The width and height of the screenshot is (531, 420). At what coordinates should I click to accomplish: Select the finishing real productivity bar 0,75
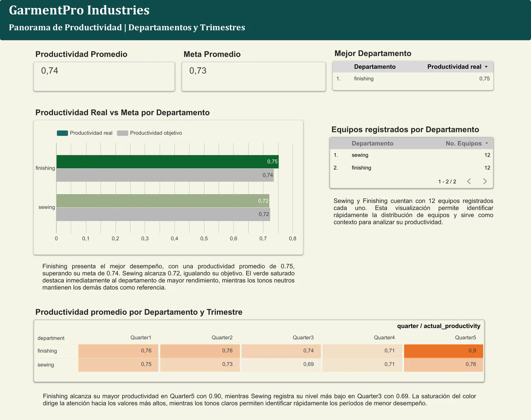coord(167,162)
